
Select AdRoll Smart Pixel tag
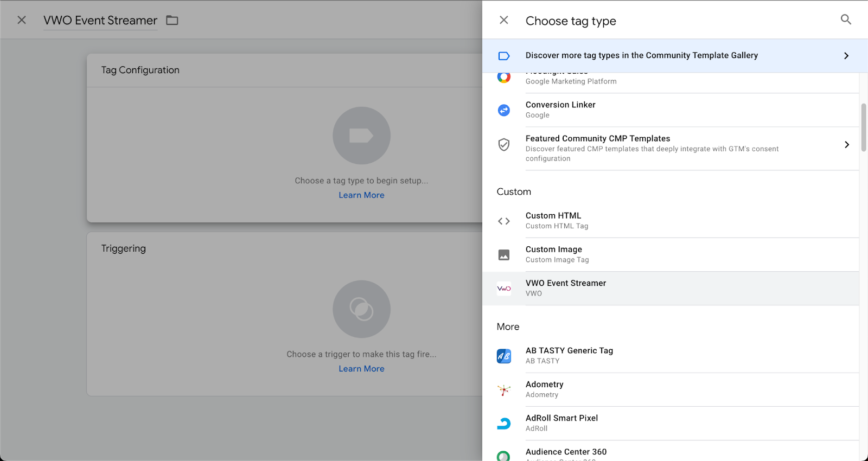pyautogui.click(x=671, y=424)
